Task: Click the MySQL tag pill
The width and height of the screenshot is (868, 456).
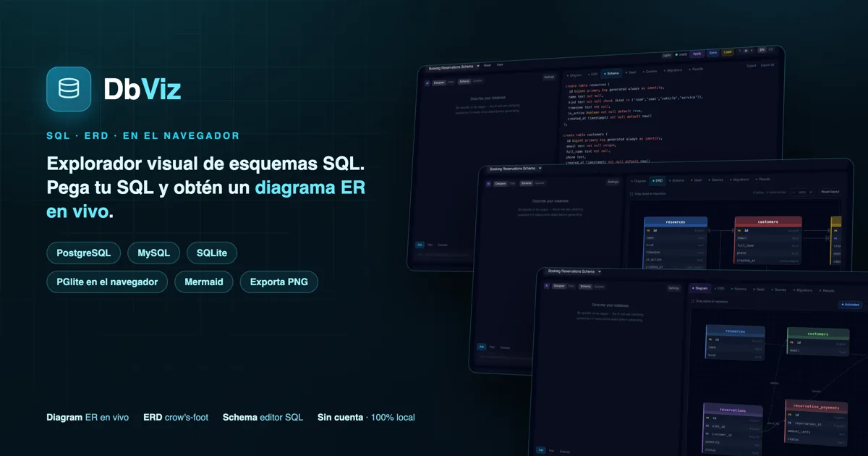Action: [x=154, y=253]
